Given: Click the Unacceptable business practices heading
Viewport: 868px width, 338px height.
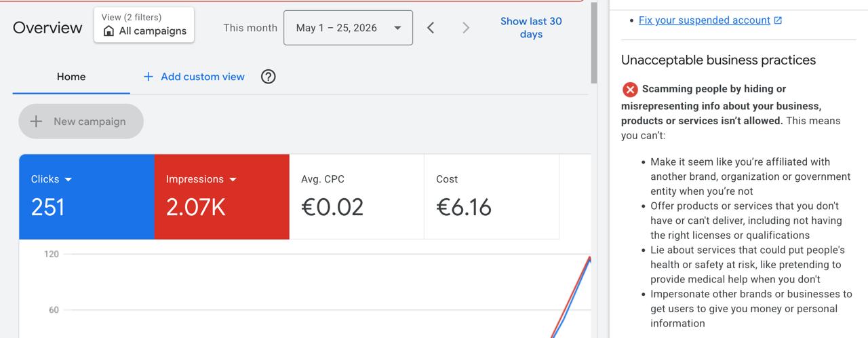Looking at the screenshot, I should pos(718,60).
